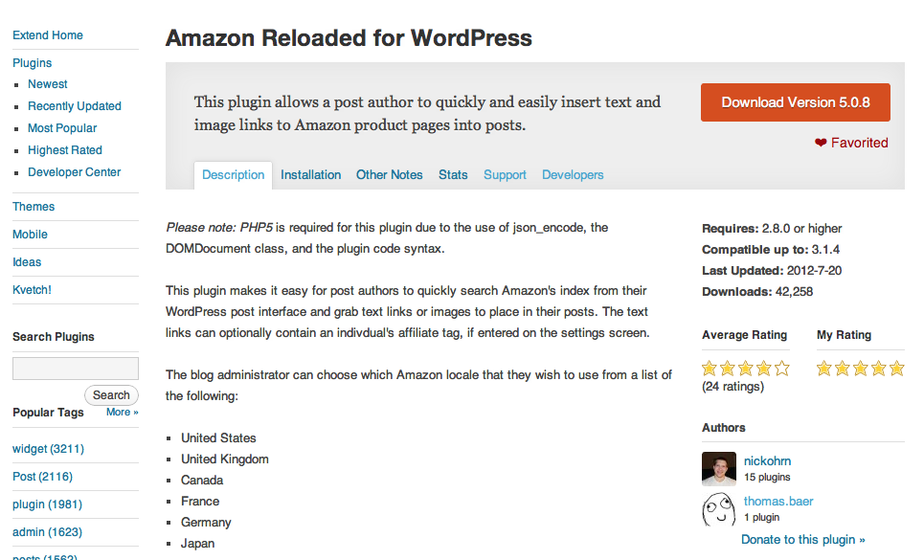This screenshot has width=924, height=560.
Task: Click the third star under My Rating
Action: tap(861, 369)
